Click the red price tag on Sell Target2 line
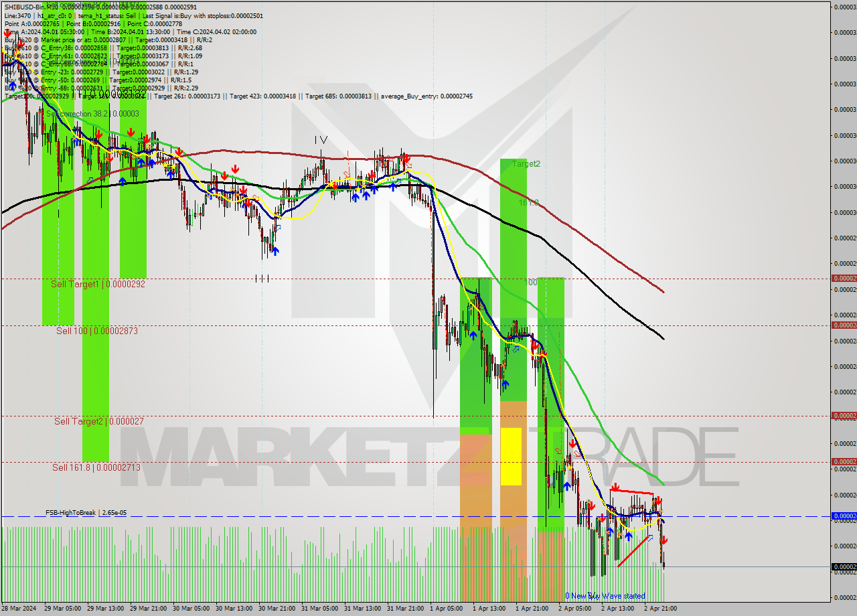The image size is (857, 616). 843,415
